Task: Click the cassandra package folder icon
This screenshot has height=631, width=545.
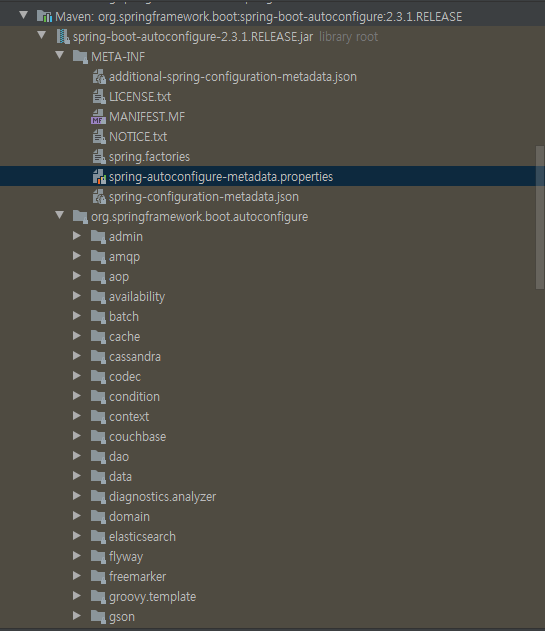Action: pos(98,357)
